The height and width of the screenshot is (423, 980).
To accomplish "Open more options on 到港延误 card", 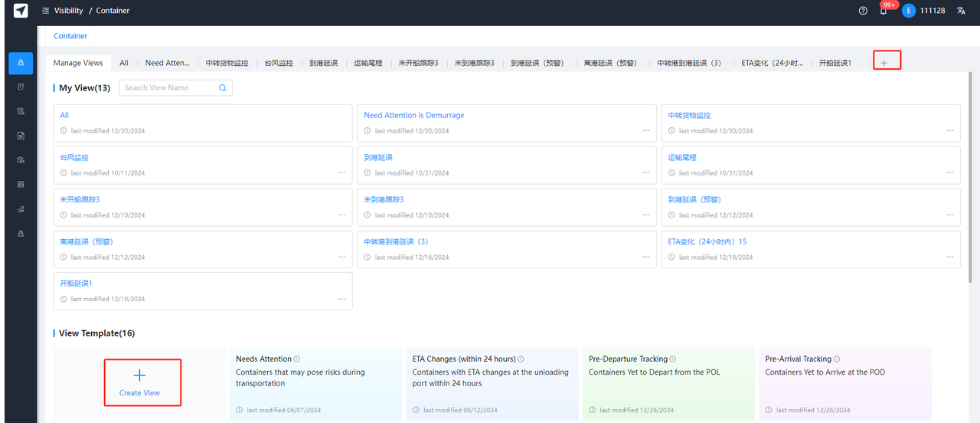I will point(645,172).
